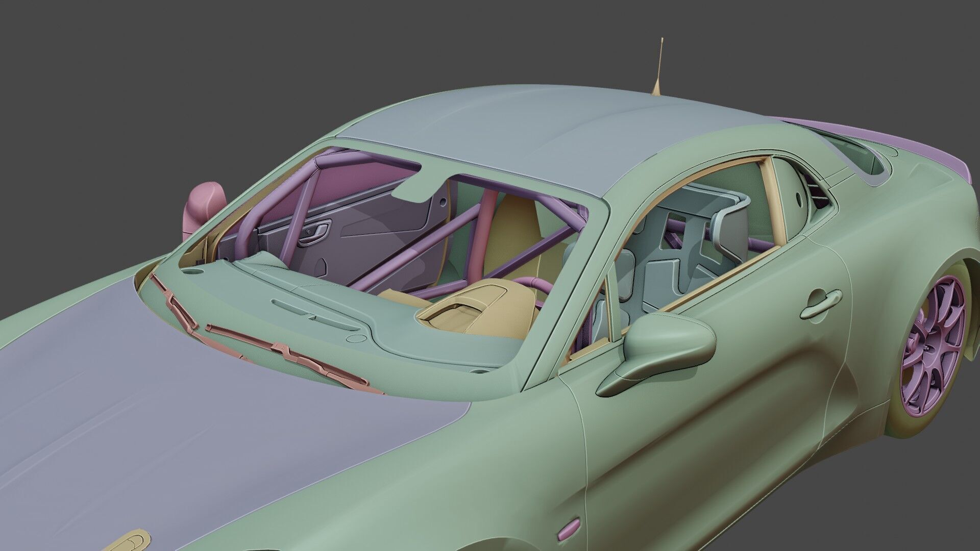Select the tan hood emblem

pos(128,540)
